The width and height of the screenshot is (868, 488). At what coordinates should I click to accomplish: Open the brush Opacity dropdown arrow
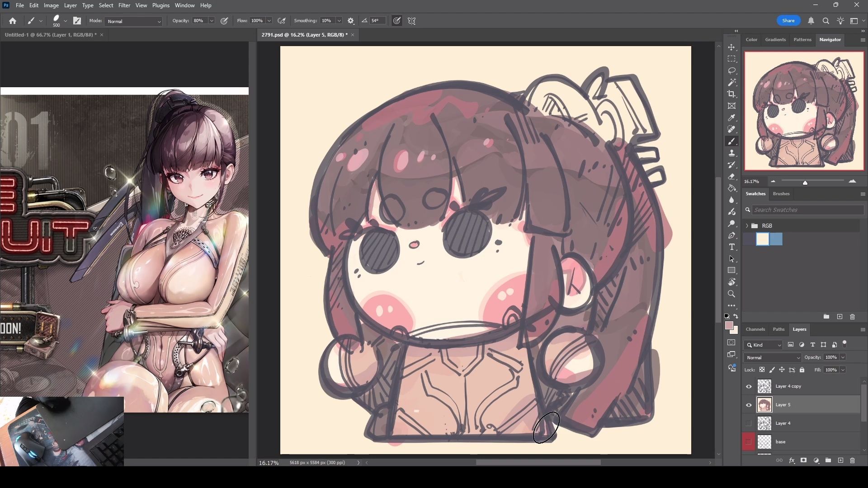[211, 21]
